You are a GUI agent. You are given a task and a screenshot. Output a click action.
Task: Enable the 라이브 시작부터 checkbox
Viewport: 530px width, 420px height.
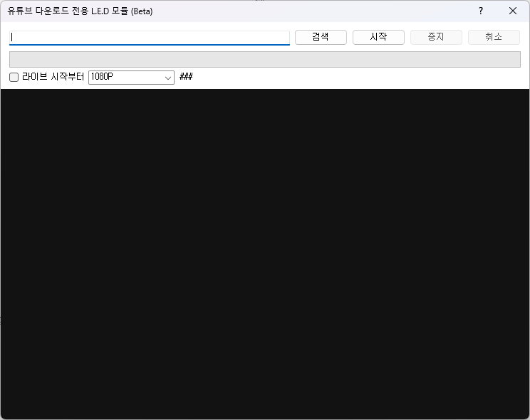click(x=14, y=78)
